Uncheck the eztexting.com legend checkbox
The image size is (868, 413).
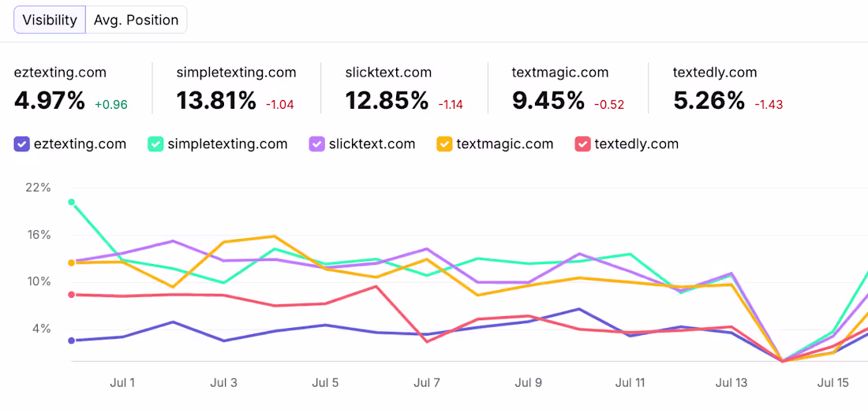coord(21,144)
